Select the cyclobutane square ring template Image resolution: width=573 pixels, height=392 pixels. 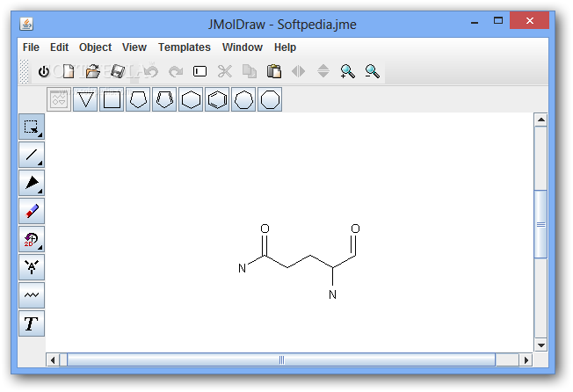[112, 99]
